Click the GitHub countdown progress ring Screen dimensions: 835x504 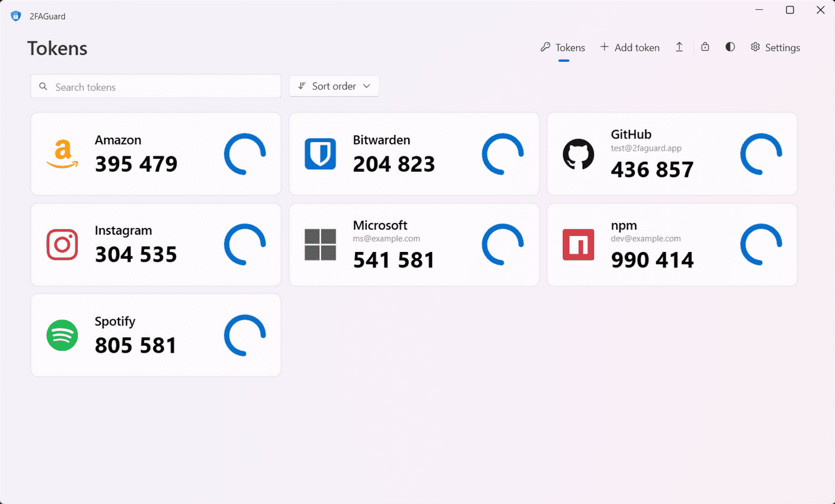[x=762, y=154]
